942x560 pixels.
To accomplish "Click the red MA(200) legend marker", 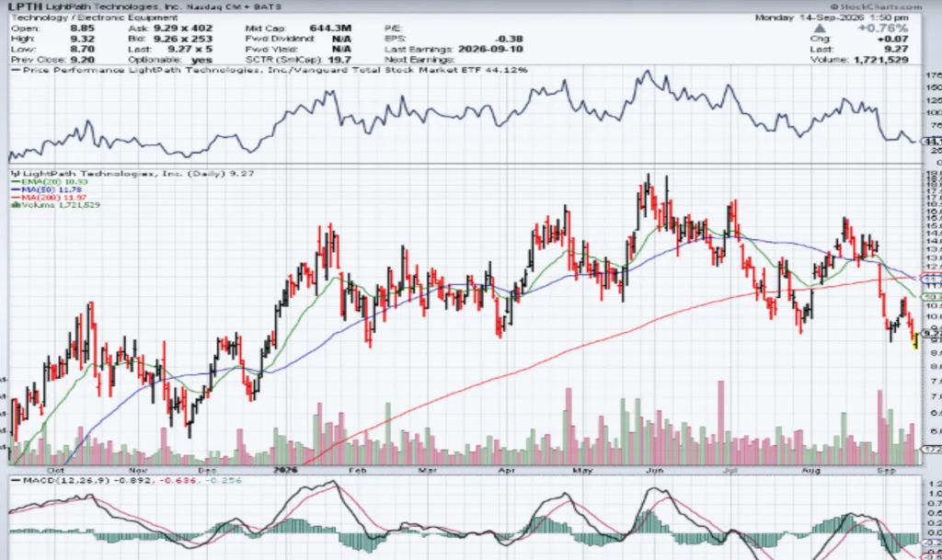I will [17, 198].
